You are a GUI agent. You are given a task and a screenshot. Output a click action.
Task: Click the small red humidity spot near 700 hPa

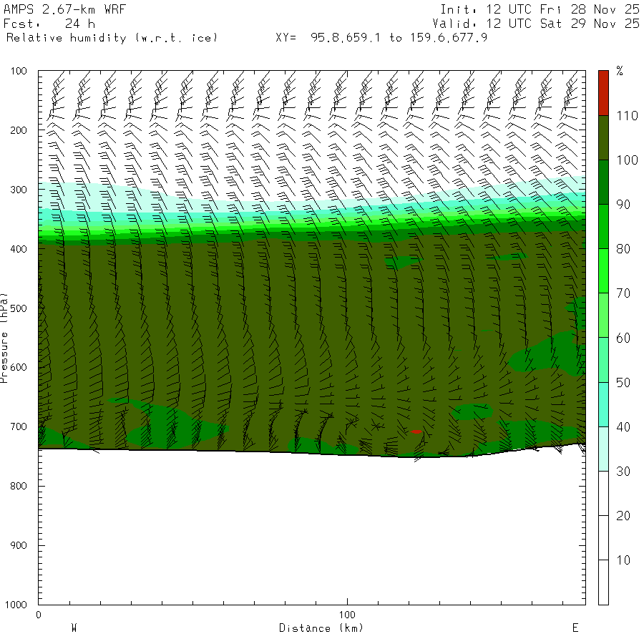tap(416, 431)
